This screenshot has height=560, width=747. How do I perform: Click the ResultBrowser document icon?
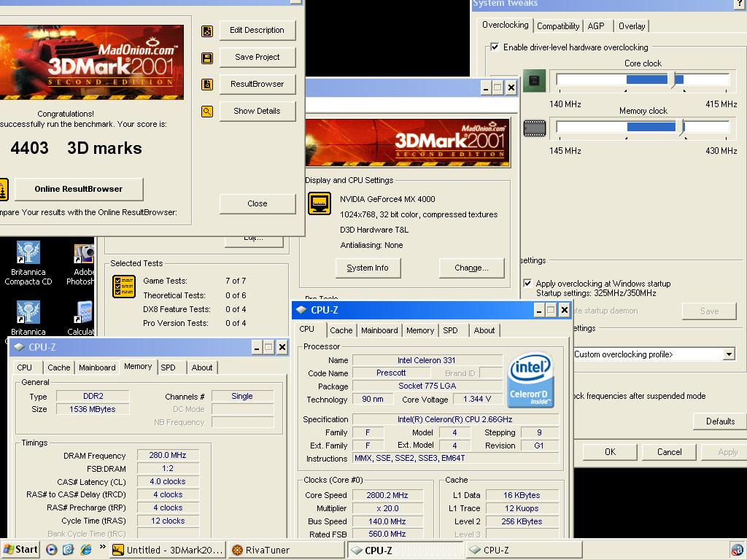click(207, 85)
